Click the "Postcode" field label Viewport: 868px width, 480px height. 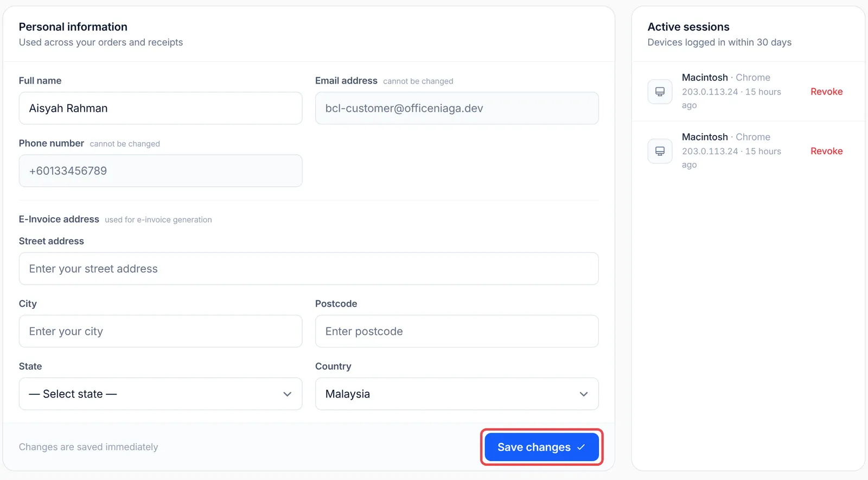336,304
